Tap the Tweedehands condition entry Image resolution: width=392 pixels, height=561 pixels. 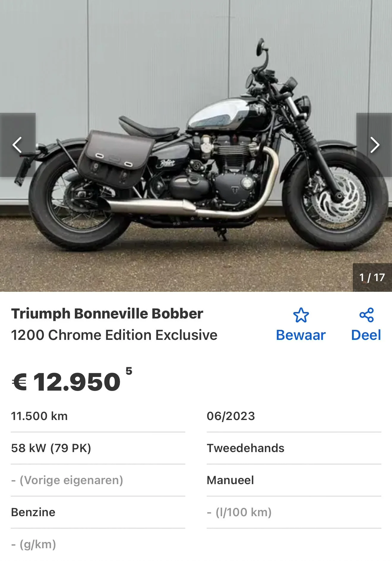tap(294, 448)
